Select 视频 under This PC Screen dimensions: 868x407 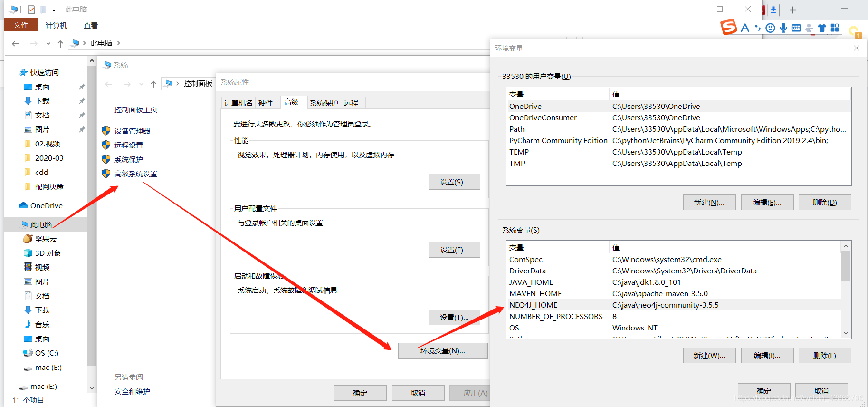(x=42, y=267)
